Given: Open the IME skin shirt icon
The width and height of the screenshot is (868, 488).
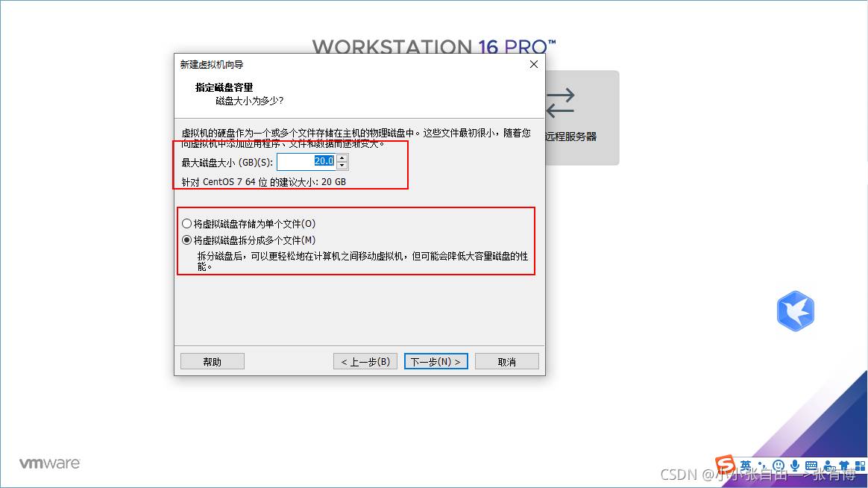Looking at the screenshot, I should [x=844, y=466].
